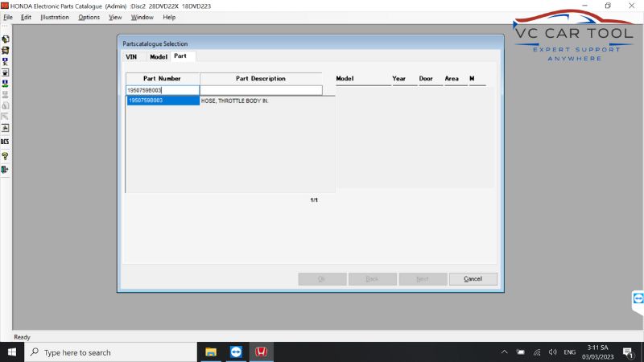This screenshot has width=644, height=362.
Task: Click the Part Description input field
Action: (260, 91)
